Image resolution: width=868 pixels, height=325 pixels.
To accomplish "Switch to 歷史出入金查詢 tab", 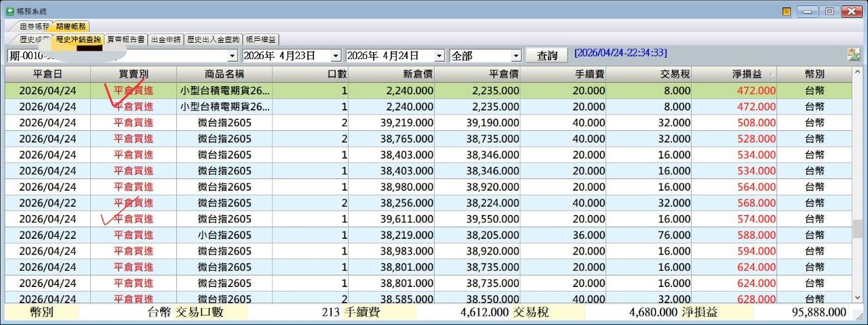I will coord(213,40).
